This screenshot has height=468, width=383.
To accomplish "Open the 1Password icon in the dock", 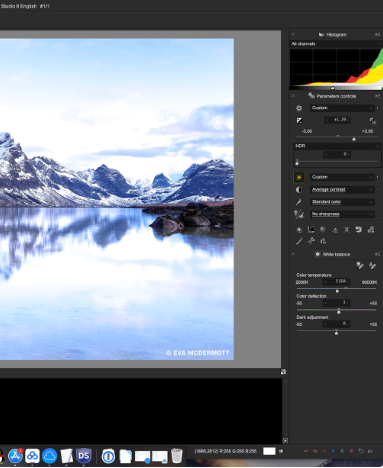I will click(108, 456).
